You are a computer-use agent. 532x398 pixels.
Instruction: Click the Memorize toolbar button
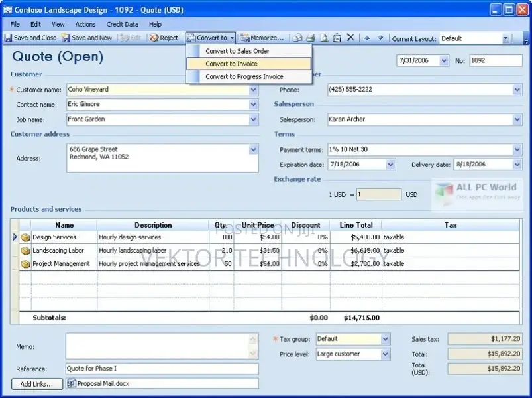pos(262,38)
